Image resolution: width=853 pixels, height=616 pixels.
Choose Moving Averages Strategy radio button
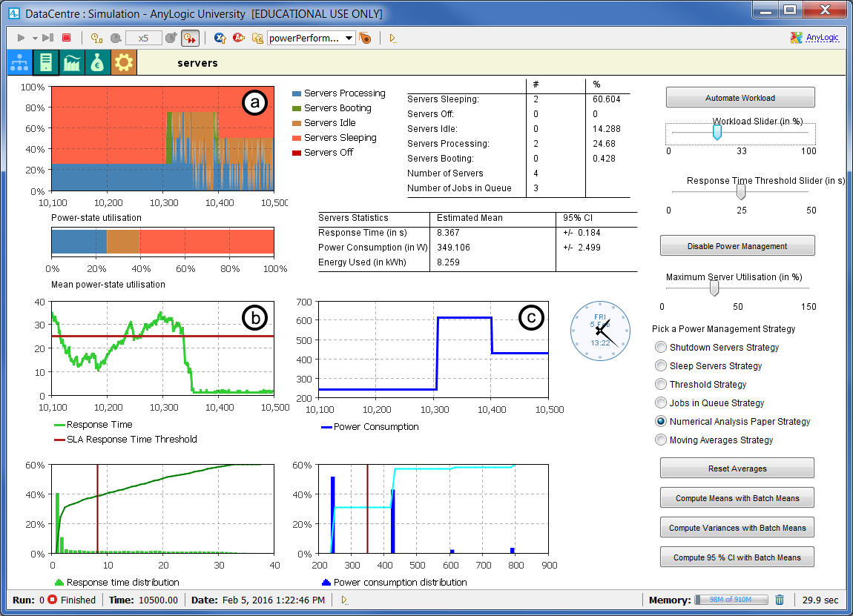coord(660,440)
